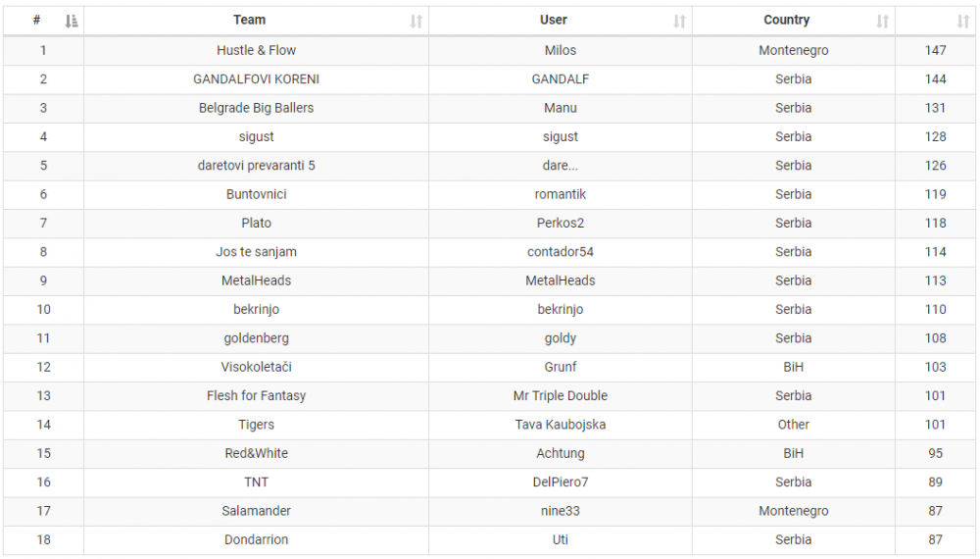This screenshot has width=980, height=559.
Task: Click the sort icon in the # column
Action: tap(72, 21)
